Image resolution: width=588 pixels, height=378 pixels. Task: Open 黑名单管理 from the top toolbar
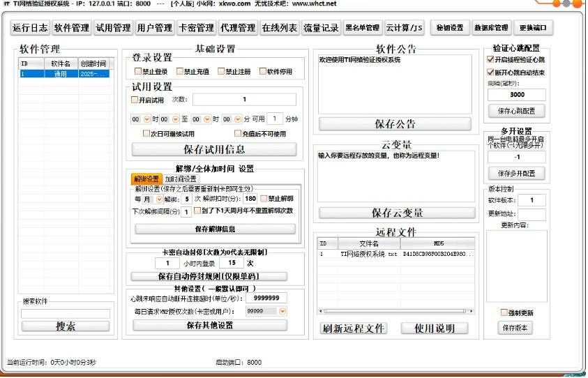click(x=362, y=28)
